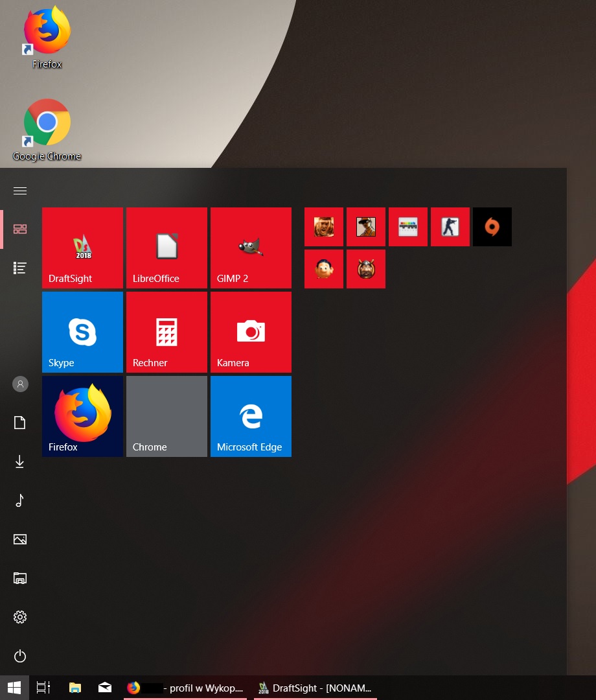Open the Firefox tile in Start menu
This screenshot has width=596, height=700.
point(82,417)
